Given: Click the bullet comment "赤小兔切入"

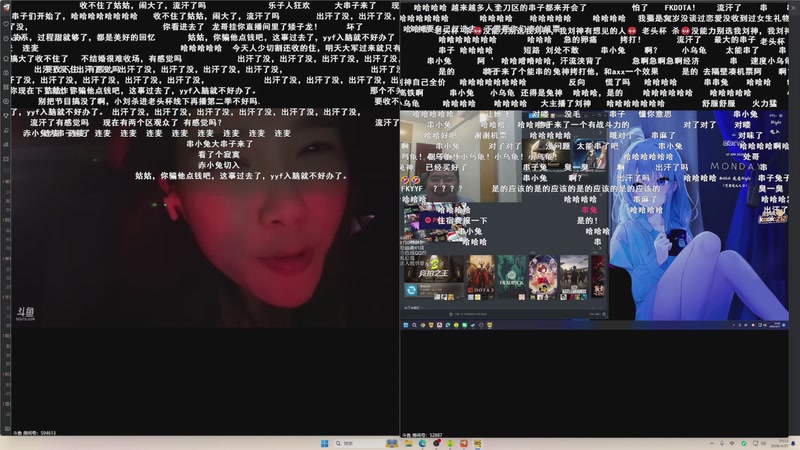Looking at the screenshot, I should (218, 165).
